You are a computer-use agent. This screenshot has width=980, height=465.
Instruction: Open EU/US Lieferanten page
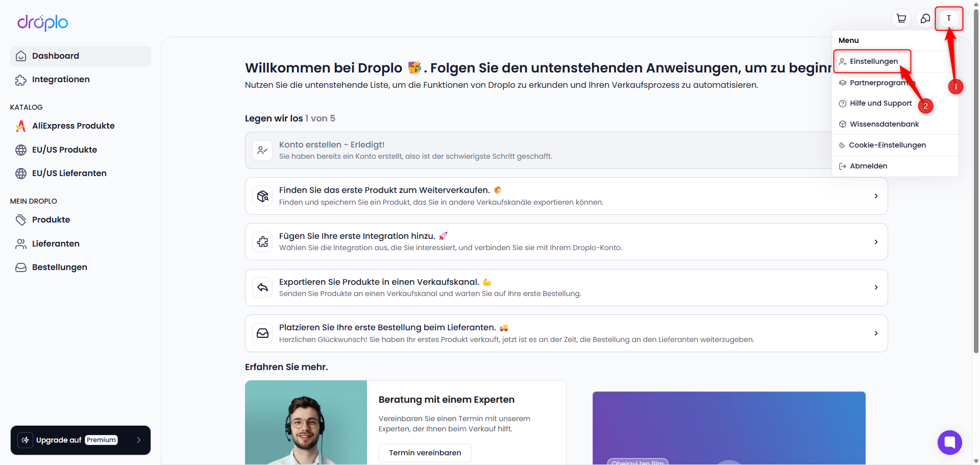(x=81, y=174)
